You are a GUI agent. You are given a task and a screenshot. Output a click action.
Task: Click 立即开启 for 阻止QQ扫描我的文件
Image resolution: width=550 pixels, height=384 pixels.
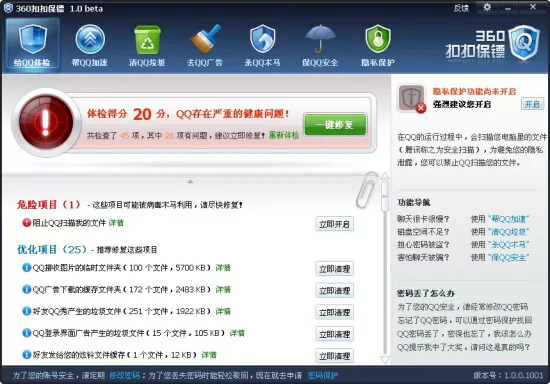[x=334, y=224]
